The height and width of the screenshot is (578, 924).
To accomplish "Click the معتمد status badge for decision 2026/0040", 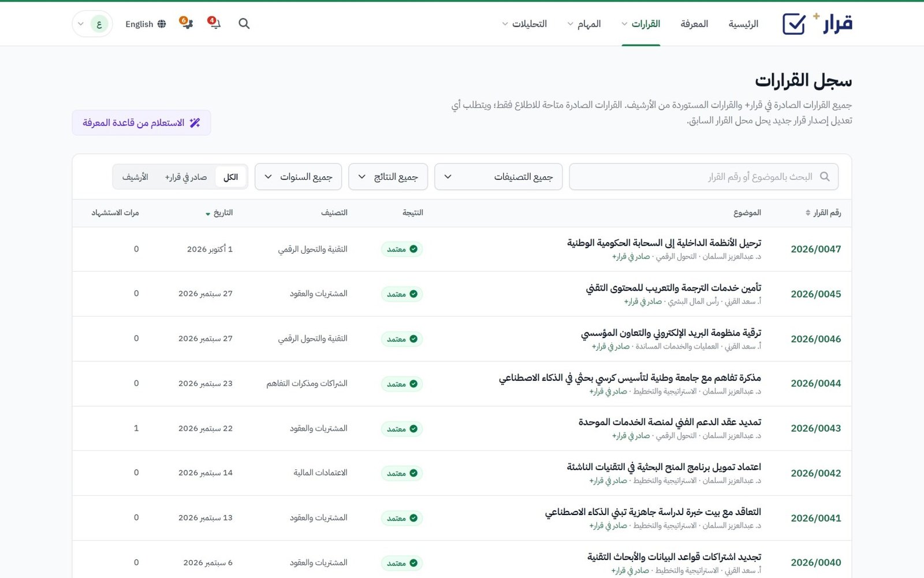I will [x=401, y=563].
